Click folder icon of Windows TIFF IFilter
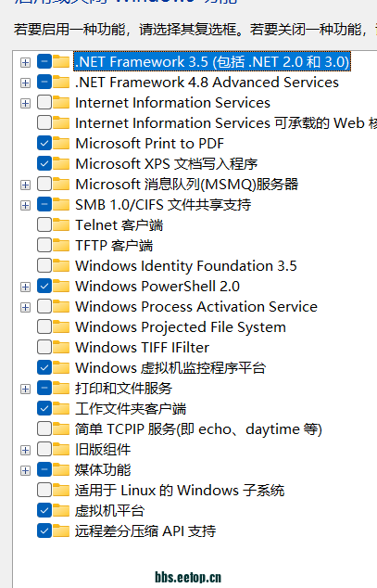 [x=61, y=347]
